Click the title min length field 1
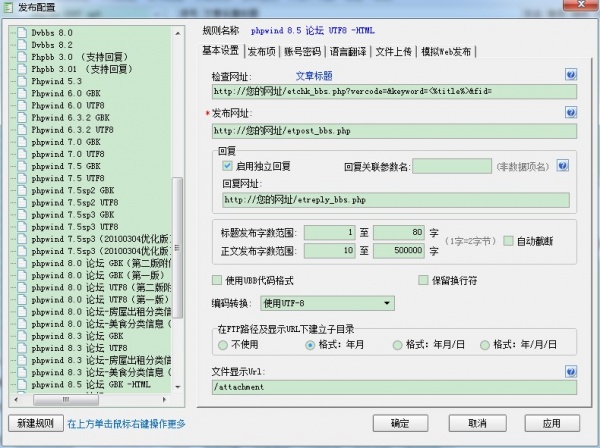The height and width of the screenshot is (448, 600). [329, 233]
